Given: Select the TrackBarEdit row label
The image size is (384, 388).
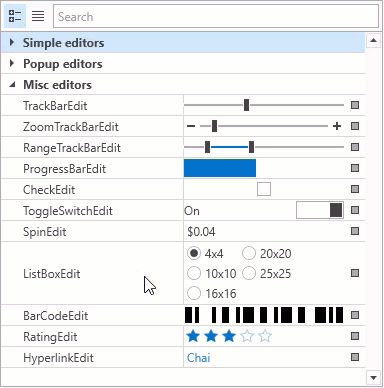Looking at the screenshot, I should pyautogui.click(x=55, y=106).
